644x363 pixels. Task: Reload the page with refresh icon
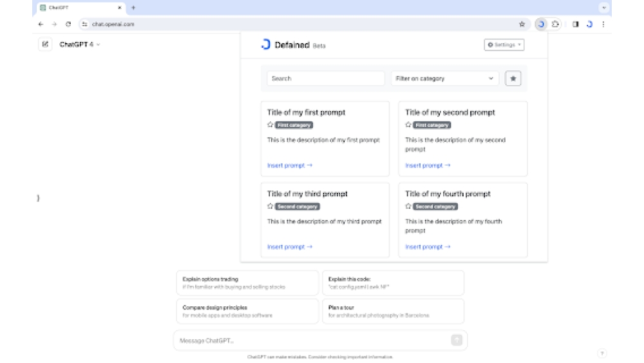pos(68,25)
